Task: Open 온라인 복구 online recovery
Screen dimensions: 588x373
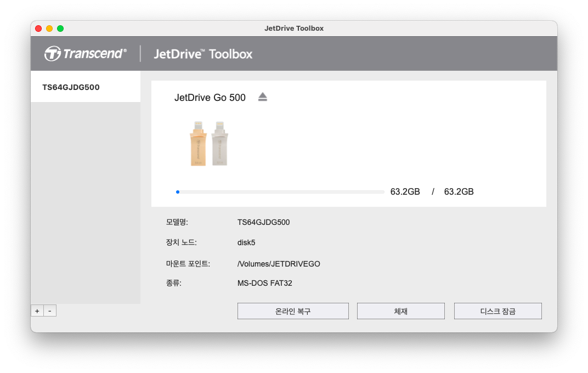Action: (293, 311)
